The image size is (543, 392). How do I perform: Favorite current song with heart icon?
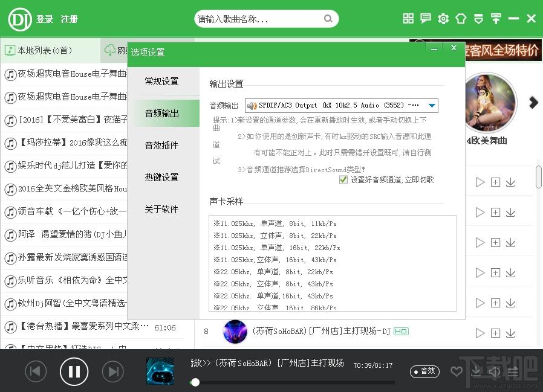[x=457, y=371]
